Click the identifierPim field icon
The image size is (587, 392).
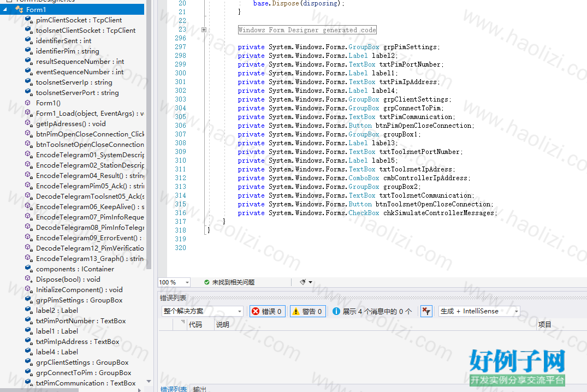28,51
